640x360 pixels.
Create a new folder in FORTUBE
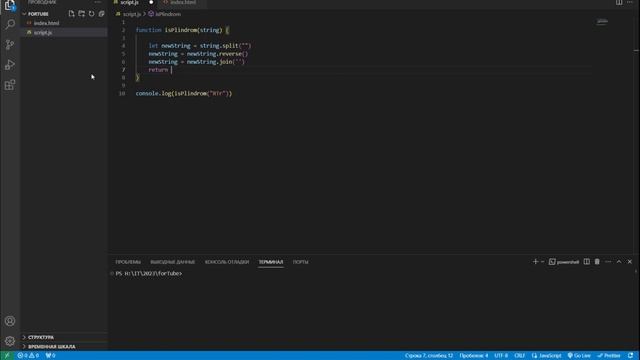pyautogui.click(x=82, y=14)
